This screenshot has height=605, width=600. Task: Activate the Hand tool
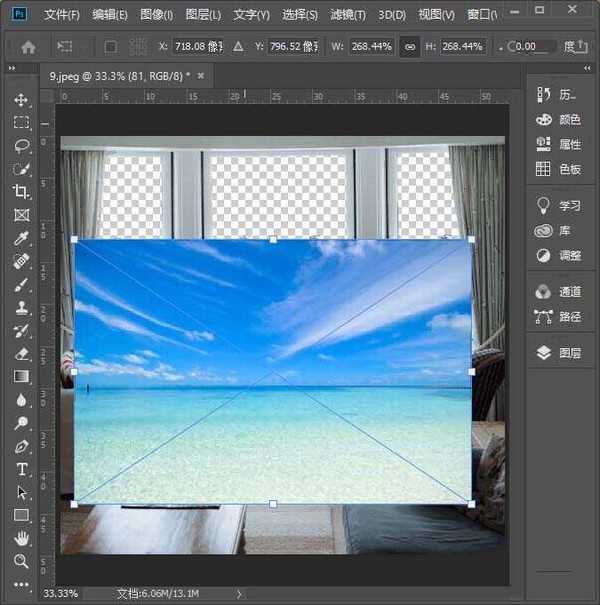[21, 538]
